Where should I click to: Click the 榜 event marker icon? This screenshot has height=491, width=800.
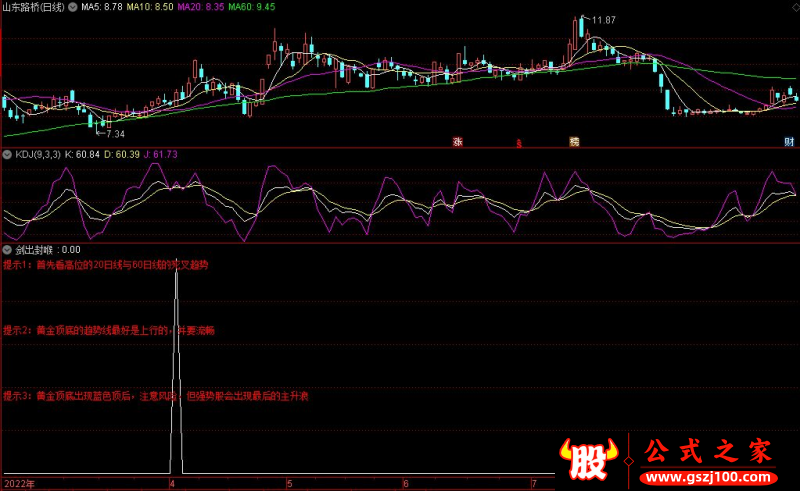pyautogui.click(x=574, y=142)
